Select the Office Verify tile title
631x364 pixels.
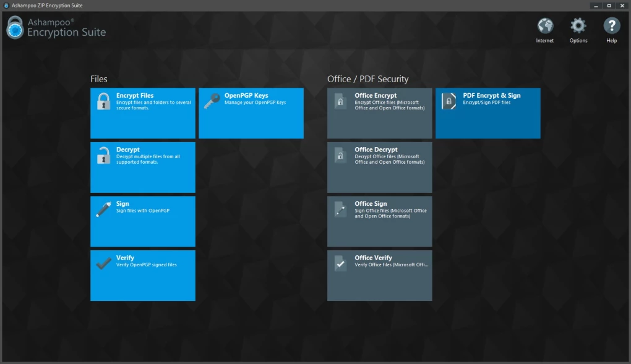tap(373, 258)
